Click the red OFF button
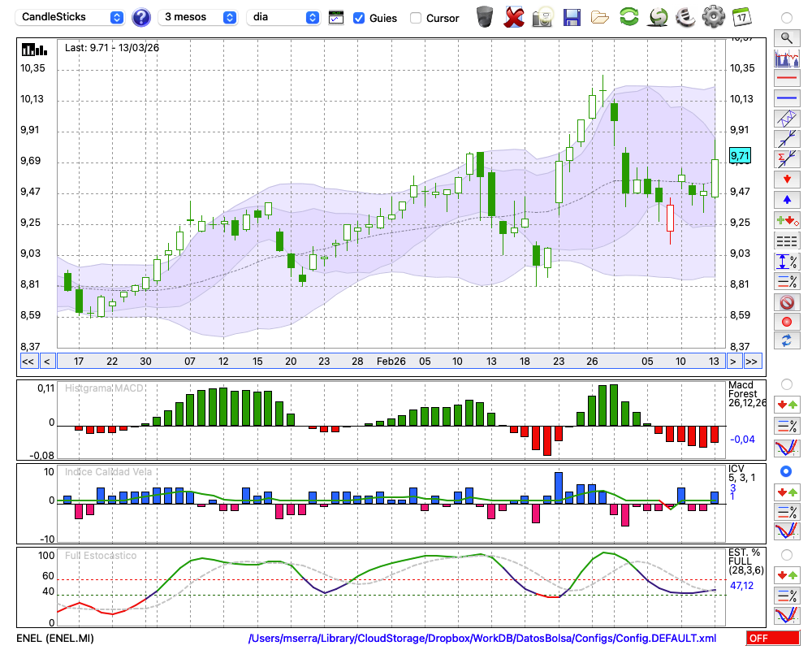Viewport: 812px width, 650px height. [772, 639]
